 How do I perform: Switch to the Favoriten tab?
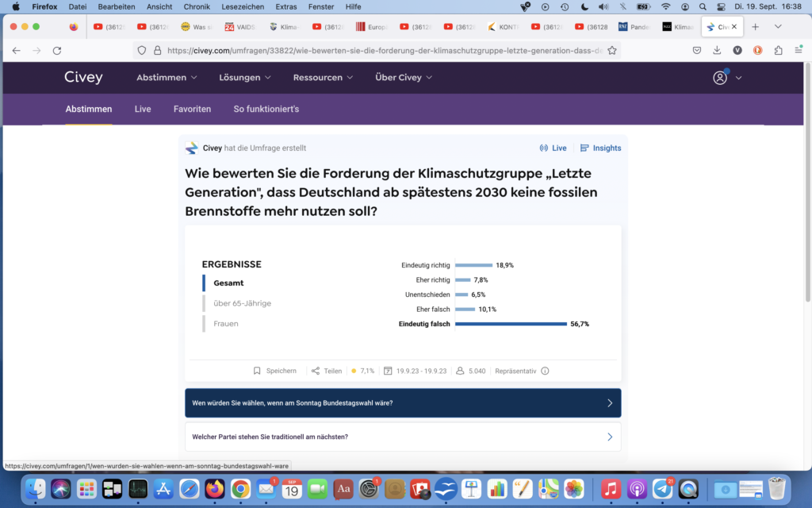pos(192,109)
